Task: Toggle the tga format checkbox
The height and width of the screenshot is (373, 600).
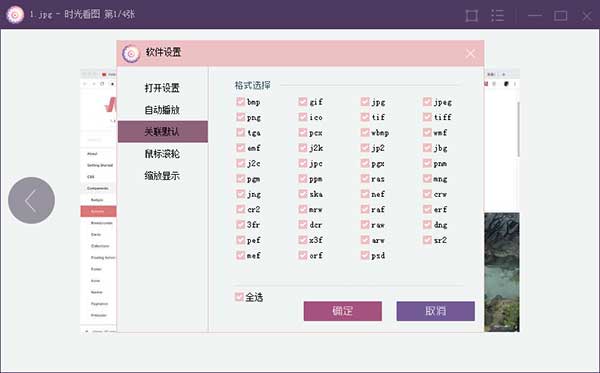Action: click(241, 132)
